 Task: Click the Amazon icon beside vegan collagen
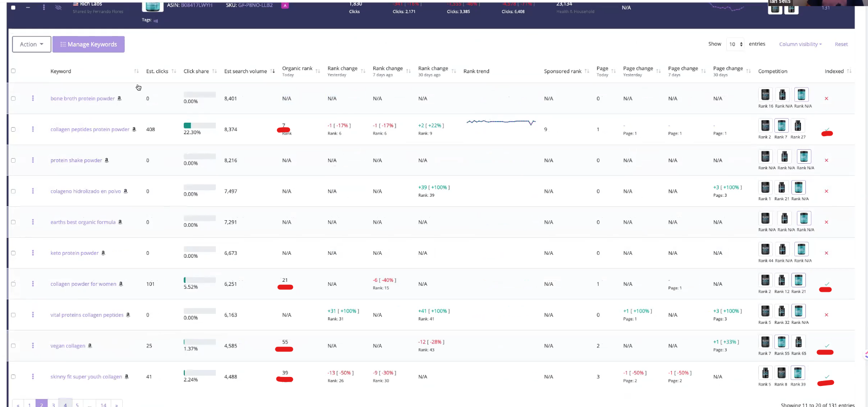coord(90,345)
